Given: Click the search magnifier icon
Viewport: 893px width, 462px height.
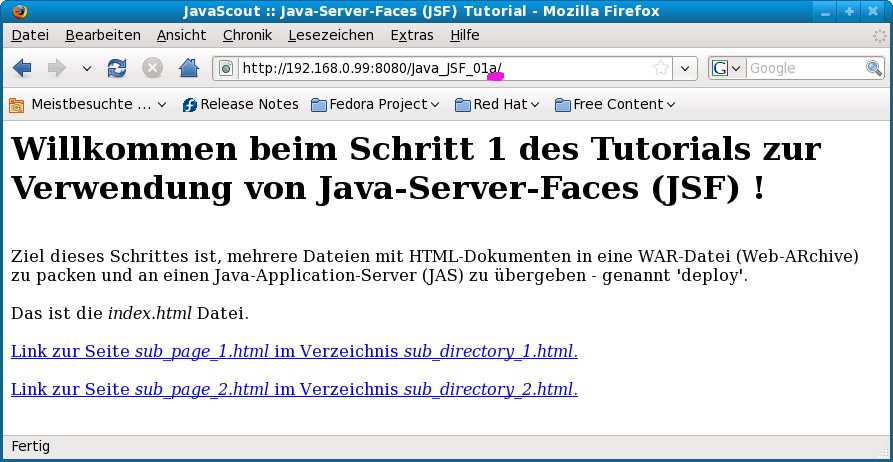Looking at the screenshot, I should click(874, 68).
